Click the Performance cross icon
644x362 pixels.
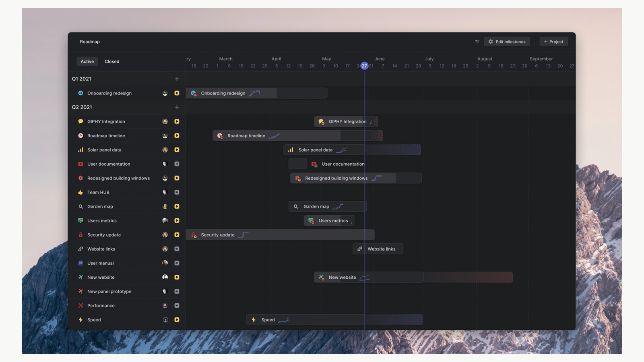click(80, 306)
